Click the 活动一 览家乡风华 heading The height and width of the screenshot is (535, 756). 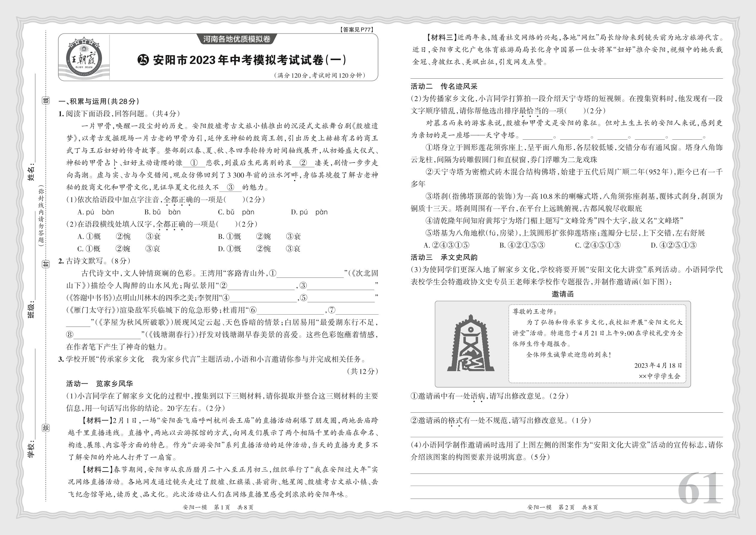point(100,383)
